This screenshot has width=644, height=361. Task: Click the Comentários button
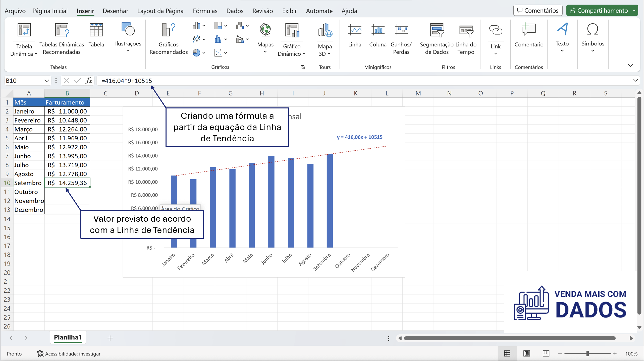(538, 11)
